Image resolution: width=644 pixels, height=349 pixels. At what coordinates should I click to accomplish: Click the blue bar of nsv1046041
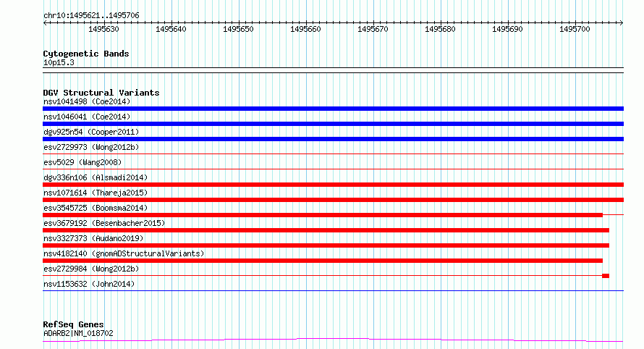pos(333,124)
